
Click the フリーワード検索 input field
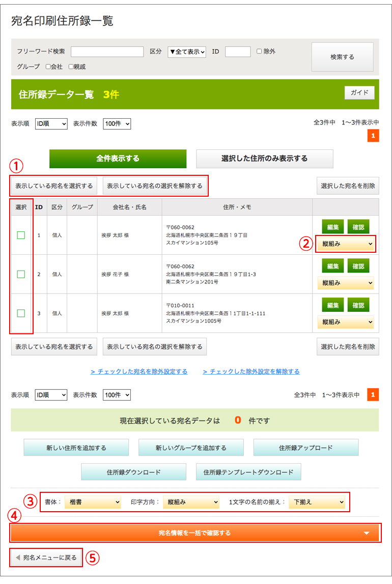pyautogui.click(x=107, y=51)
